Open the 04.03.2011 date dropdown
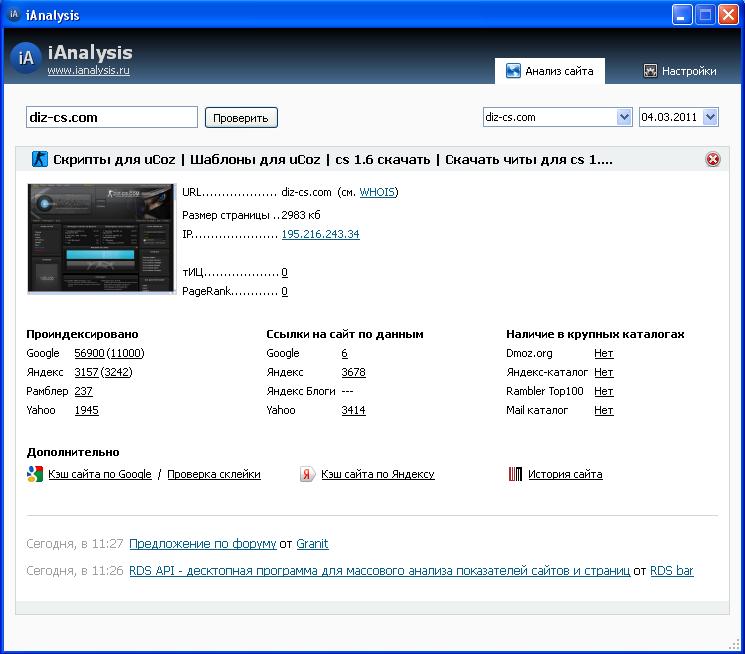 710,117
